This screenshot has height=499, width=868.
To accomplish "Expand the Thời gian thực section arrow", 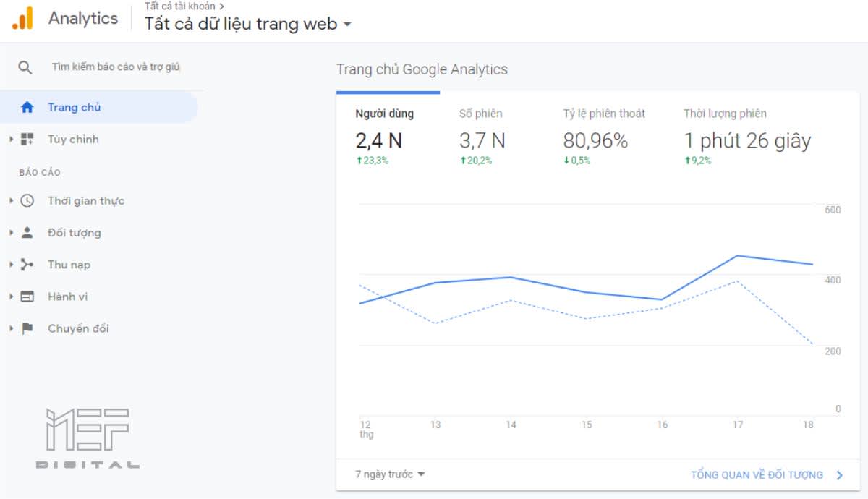I will click(12, 200).
